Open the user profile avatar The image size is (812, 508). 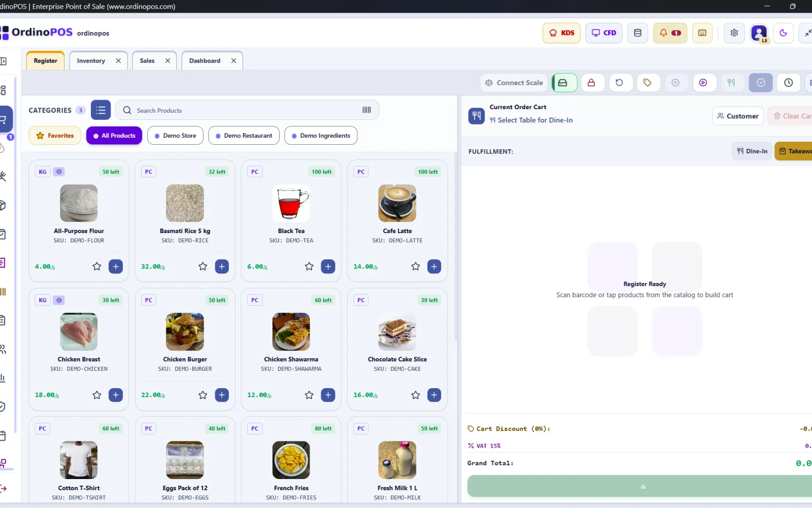pos(759,34)
